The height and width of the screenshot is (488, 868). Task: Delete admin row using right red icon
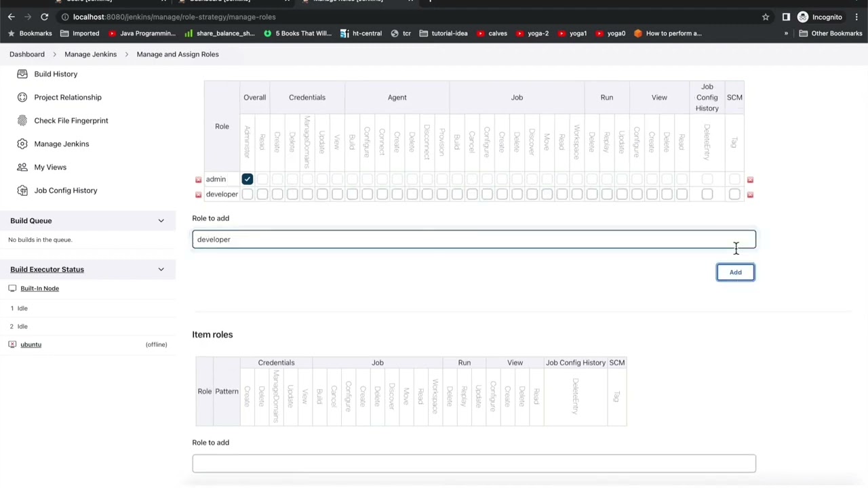pos(750,180)
